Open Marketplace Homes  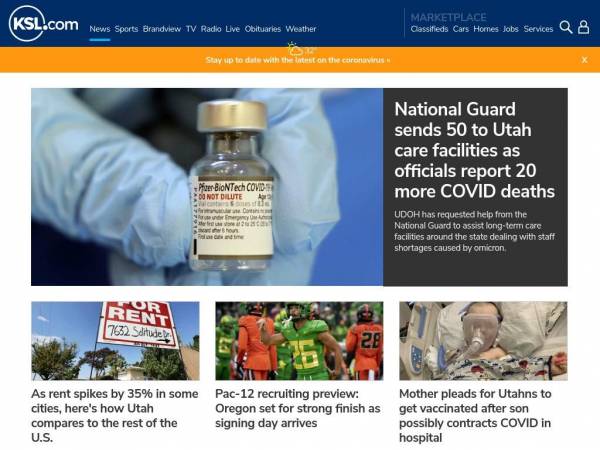[x=486, y=29]
